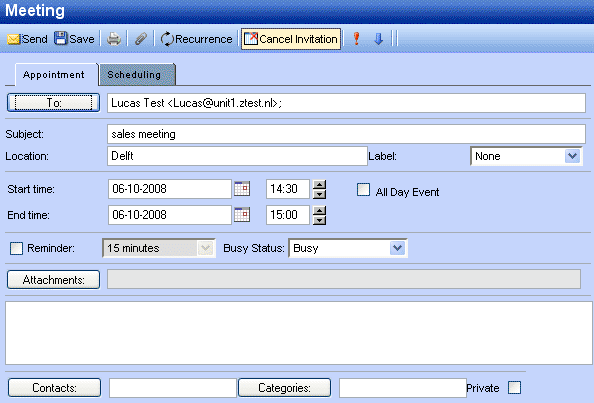This screenshot has height=403, width=594.
Task: Save the meeting with the floppy icon
Action: coord(74,39)
